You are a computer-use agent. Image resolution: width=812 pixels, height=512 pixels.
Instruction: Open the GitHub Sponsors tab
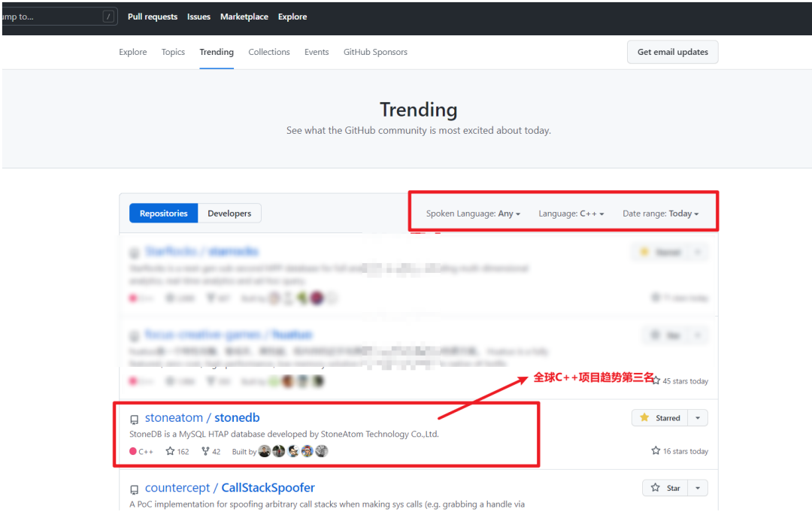375,52
